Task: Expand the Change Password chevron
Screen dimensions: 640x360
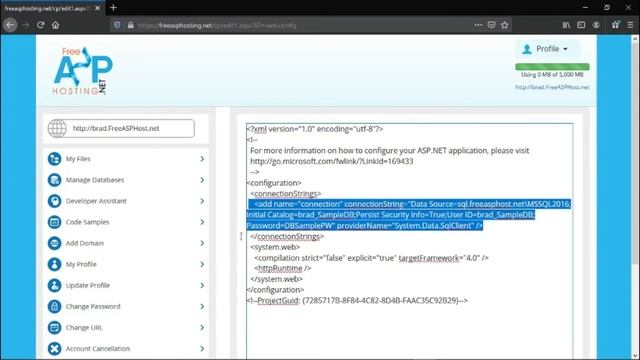Action: pyautogui.click(x=202, y=307)
